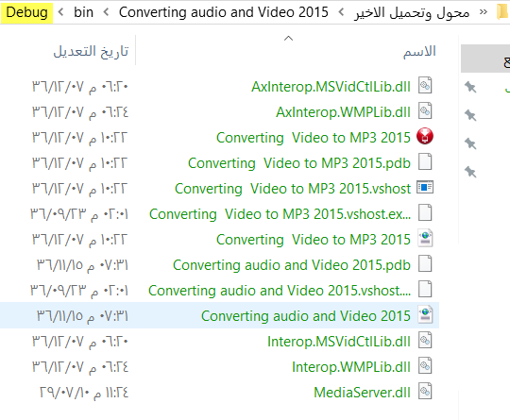Expand the chevron after the Debug breadcrumb
Image resolution: width=510 pixels, height=420 pixels.
point(60,12)
